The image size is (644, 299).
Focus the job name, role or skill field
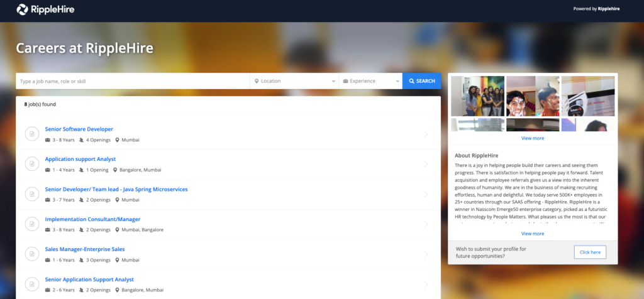pos(133,81)
